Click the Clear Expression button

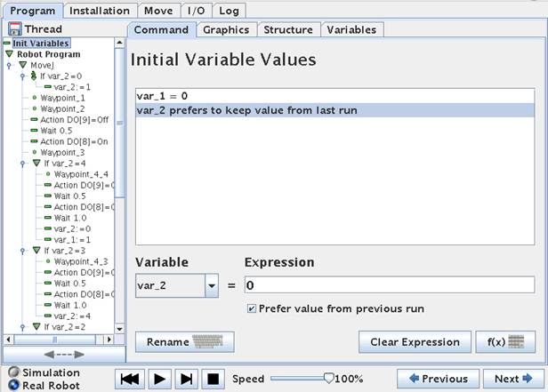[415, 341]
